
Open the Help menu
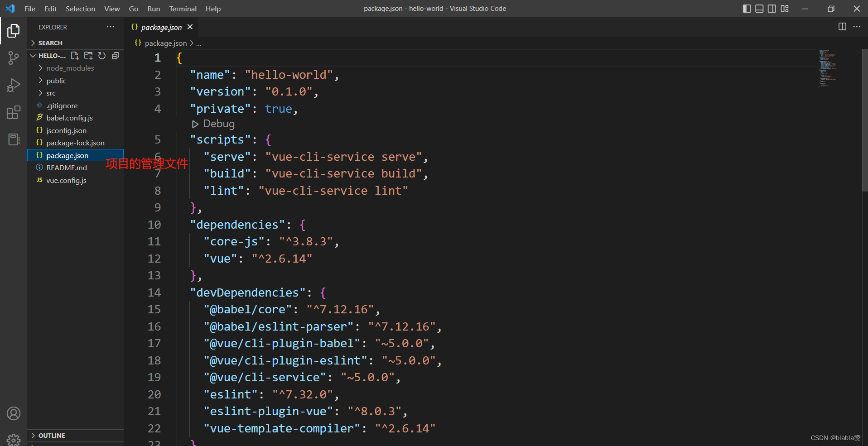(213, 9)
